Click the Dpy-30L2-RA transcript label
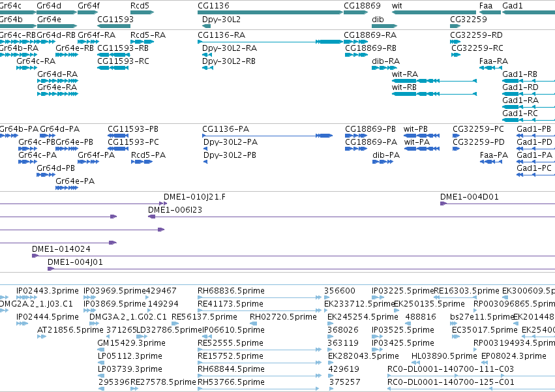Screen dimensions: 555x392 (230, 48)
